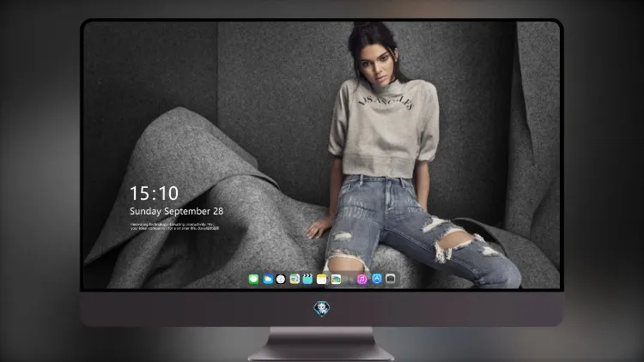Click the 15:10 clock widget

(154, 193)
